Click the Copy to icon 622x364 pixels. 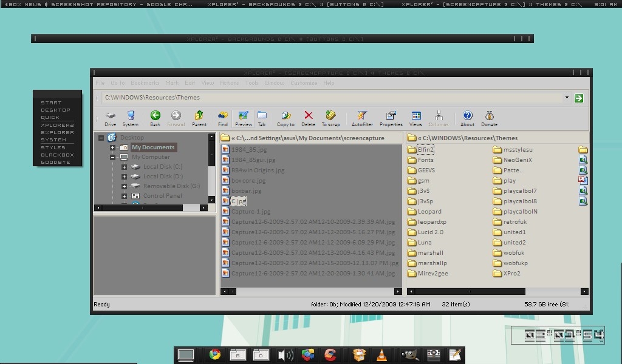285,118
